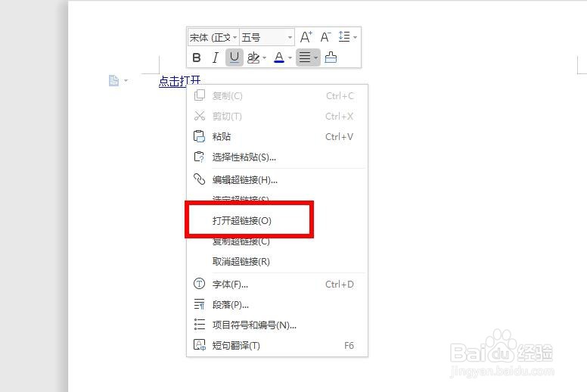Open font color dropdown arrow
Screen dimensions: 587x392
pyautogui.click(x=290, y=58)
